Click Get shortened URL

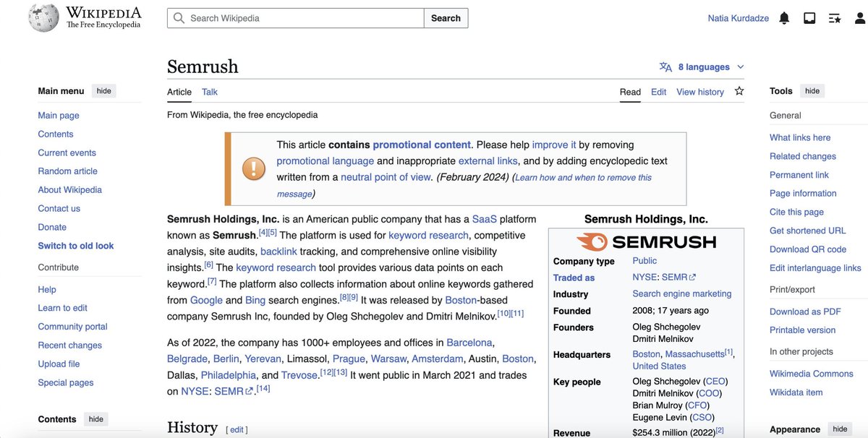point(808,231)
